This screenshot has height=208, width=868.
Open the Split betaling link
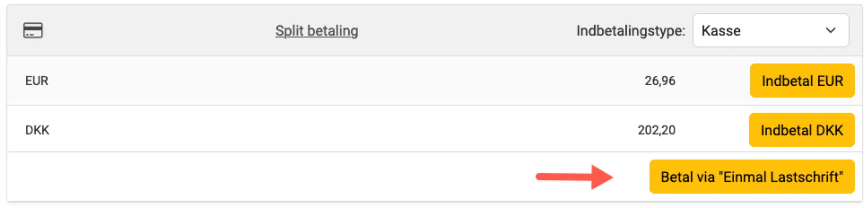(316, 31)
